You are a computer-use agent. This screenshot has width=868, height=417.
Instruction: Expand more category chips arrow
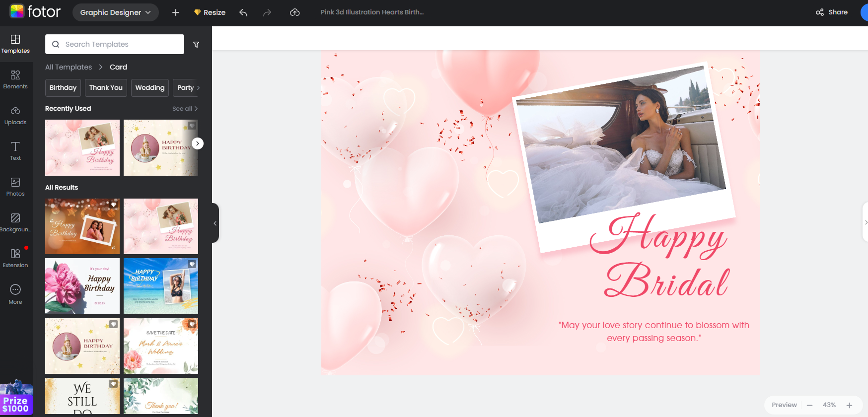(198, 88)
